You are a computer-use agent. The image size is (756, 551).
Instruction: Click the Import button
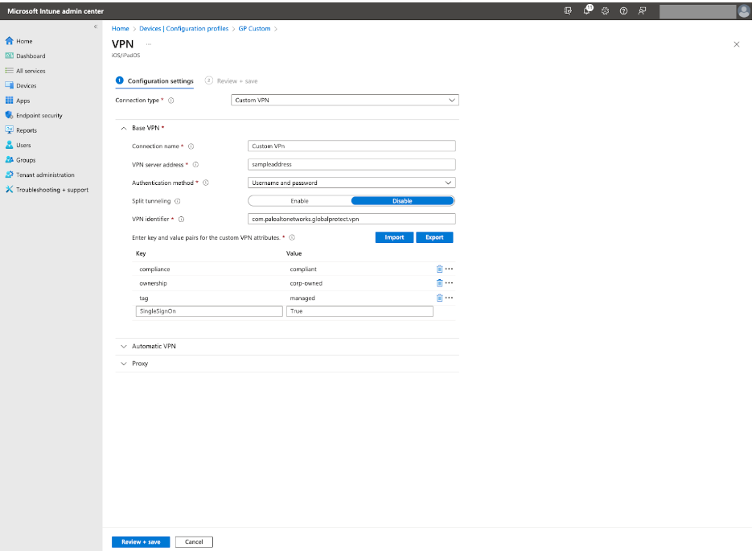coord(394,237)
